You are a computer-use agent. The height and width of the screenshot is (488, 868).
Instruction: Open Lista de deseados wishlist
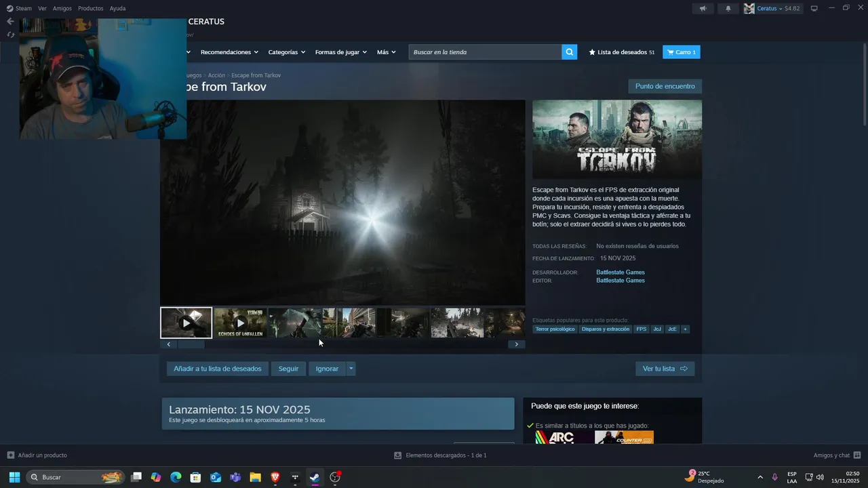[622, 52]
